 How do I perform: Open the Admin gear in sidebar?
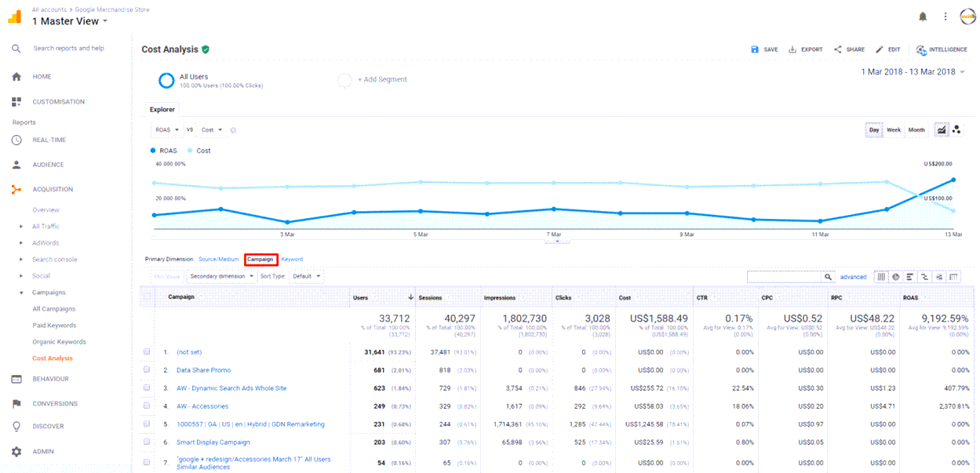(16, 452)
